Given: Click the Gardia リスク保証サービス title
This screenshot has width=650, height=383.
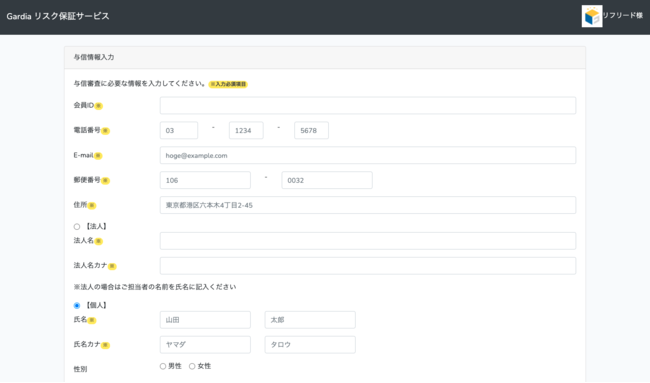Looking at the screenshot, I should [58, 17].
